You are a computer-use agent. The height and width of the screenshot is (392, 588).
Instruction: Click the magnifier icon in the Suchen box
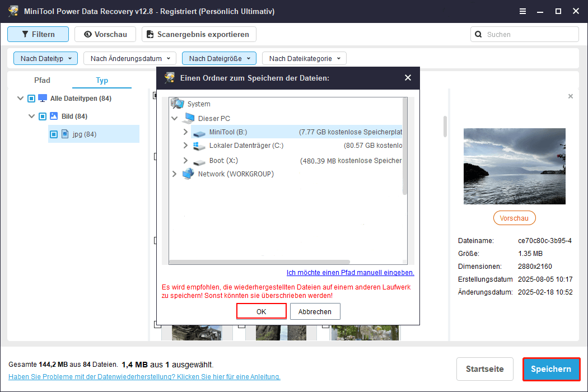coord(479,34)
